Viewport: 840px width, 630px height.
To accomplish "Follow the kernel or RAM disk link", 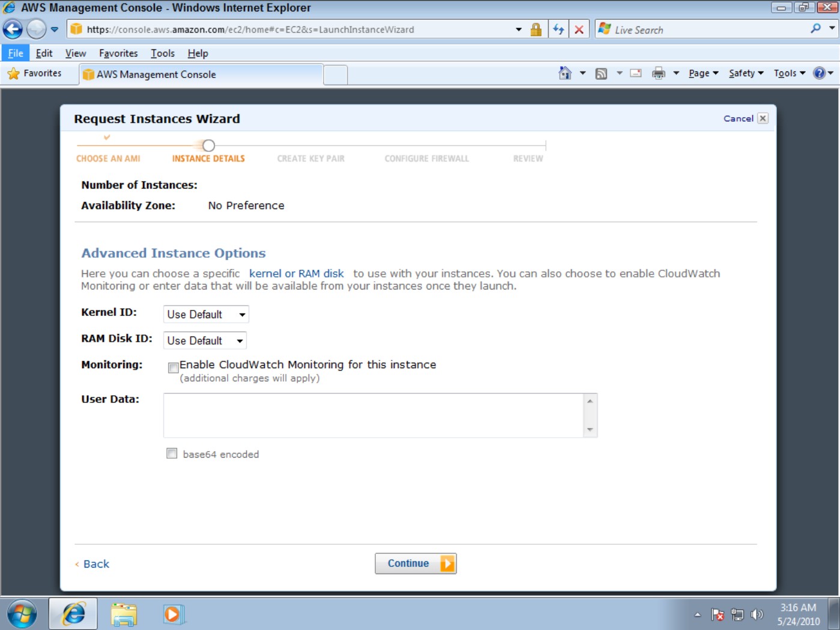I will (297, 273).
